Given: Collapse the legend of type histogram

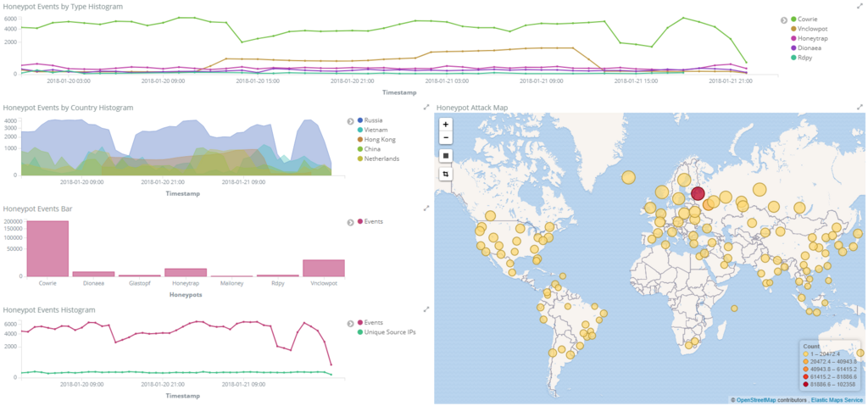Looking at the screenshot, I should pyautogui.click(x=784, y=20).
